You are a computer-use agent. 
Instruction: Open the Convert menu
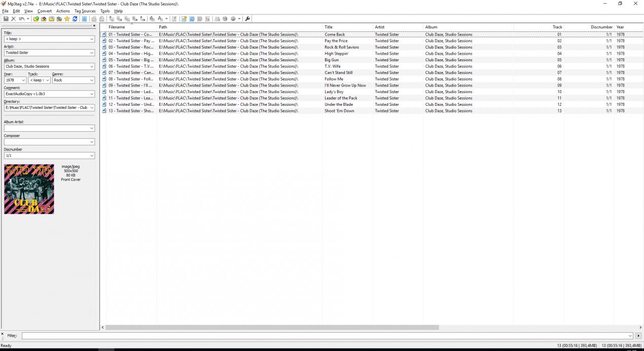(x=45, y=11)
